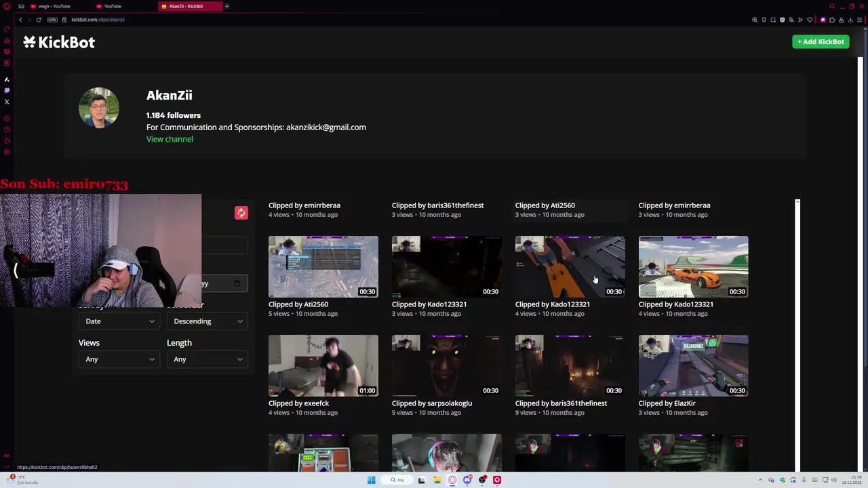The image size is (868, 488).
Task: Open the 'View channel' link
Action: pos(170,139)
